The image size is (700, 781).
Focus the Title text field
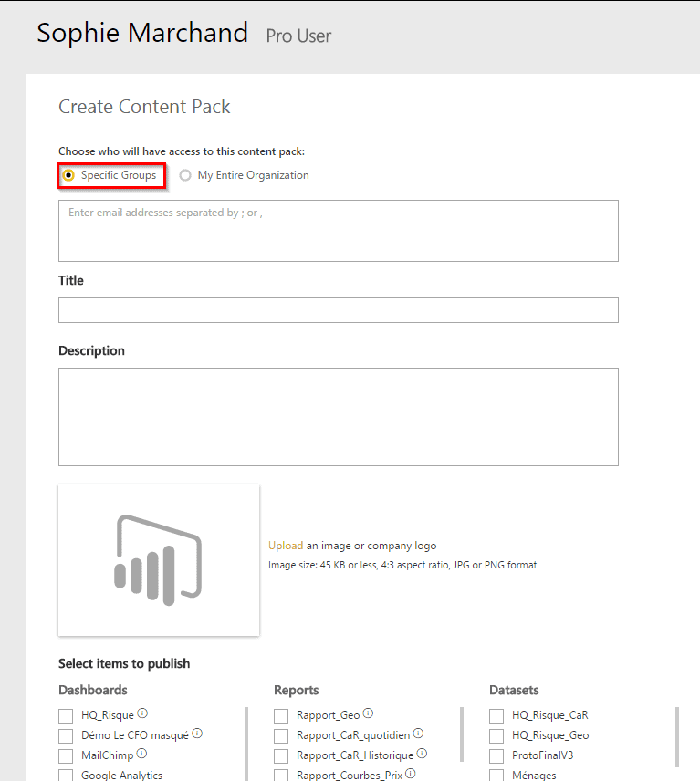click(338, 310)
